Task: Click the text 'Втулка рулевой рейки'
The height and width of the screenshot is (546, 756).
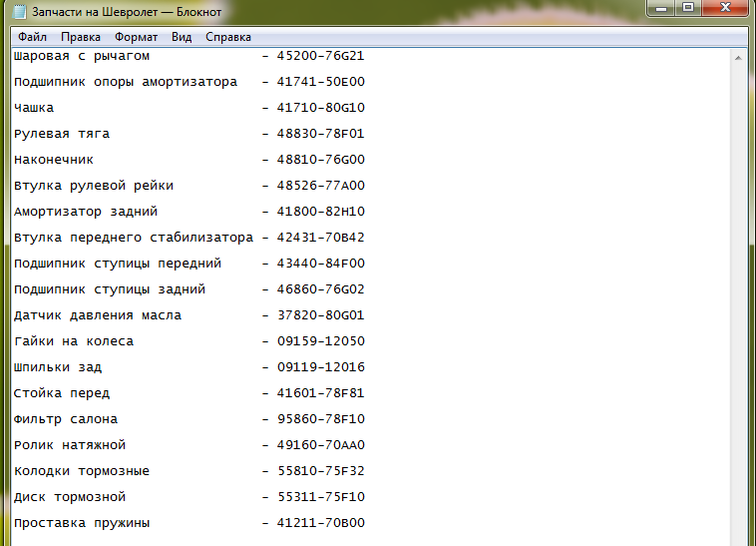Action: (x=94, y=187)
